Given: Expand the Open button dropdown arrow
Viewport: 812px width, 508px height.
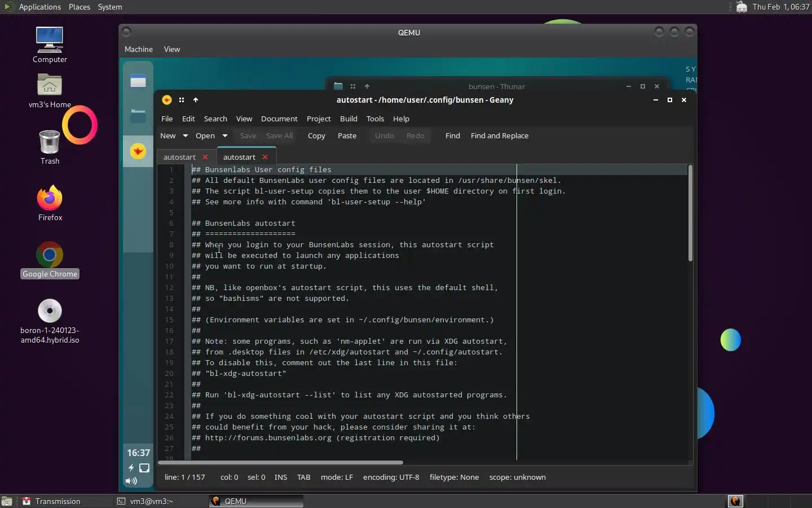Looking at the screenshot, I should 224,135.
